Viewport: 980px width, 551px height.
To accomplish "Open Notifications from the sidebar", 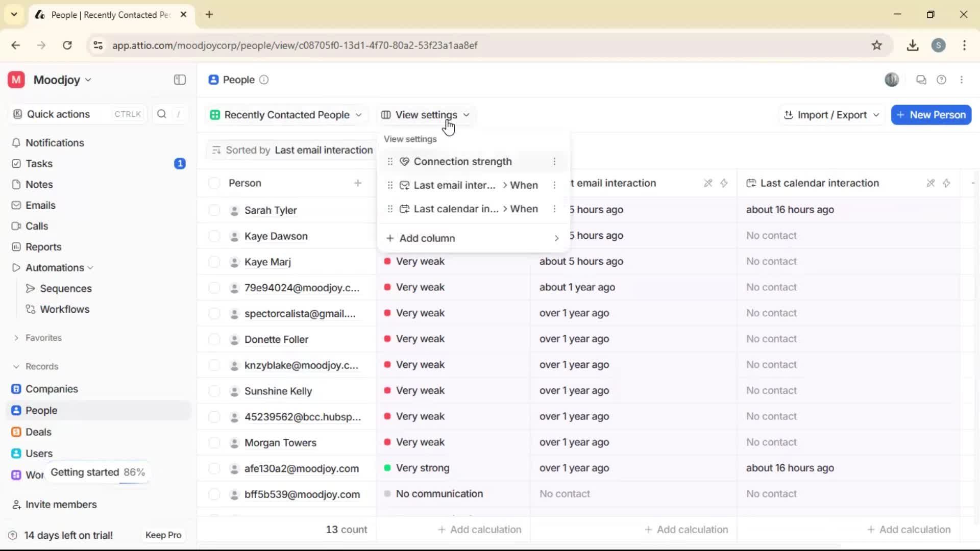I will pyautogui.click(x=54, y=143).
